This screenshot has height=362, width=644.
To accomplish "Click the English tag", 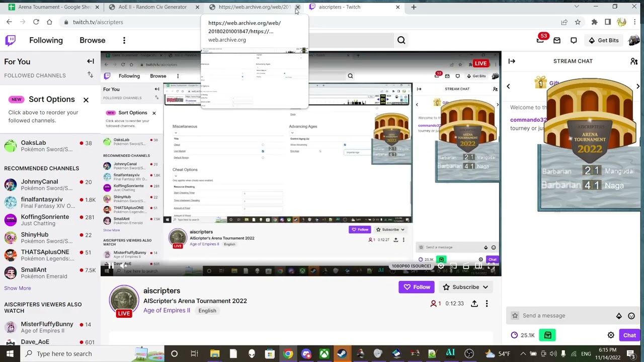I will [207, 311].
